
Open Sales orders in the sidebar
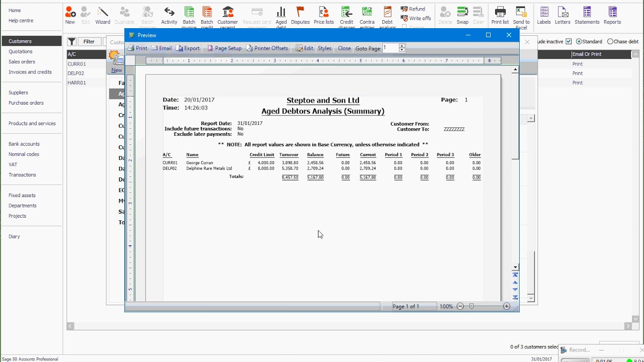22,62
